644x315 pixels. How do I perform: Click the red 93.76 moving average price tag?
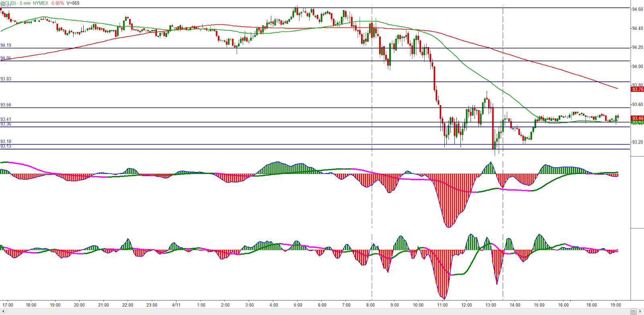[638, 89]
